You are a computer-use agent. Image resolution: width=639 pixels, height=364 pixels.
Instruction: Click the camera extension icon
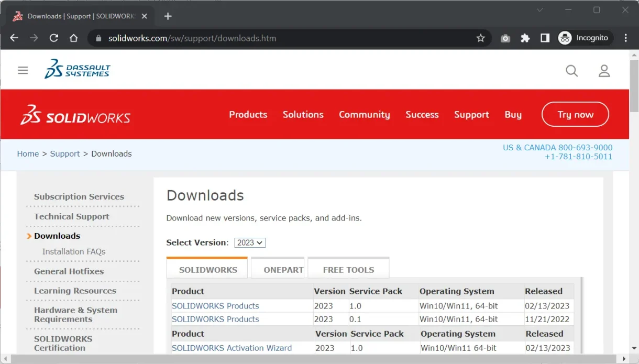point(505,38)
